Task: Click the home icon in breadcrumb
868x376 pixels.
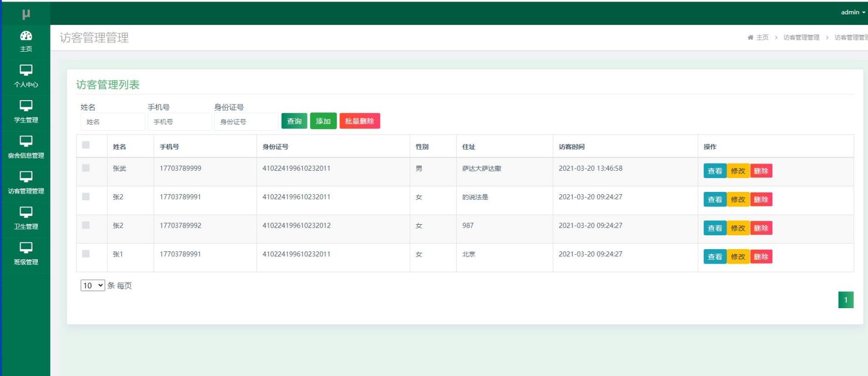Action: 751,37
